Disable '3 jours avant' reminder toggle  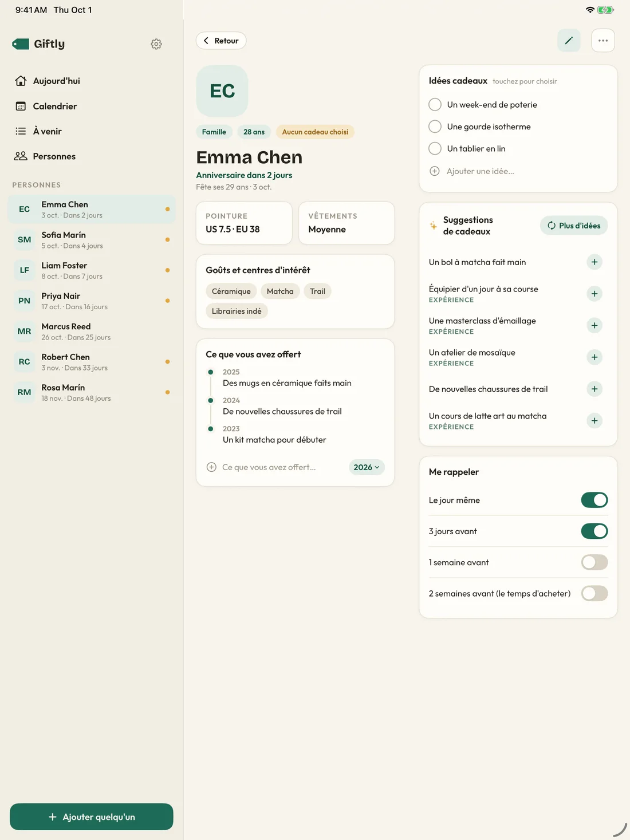point(594,531)
